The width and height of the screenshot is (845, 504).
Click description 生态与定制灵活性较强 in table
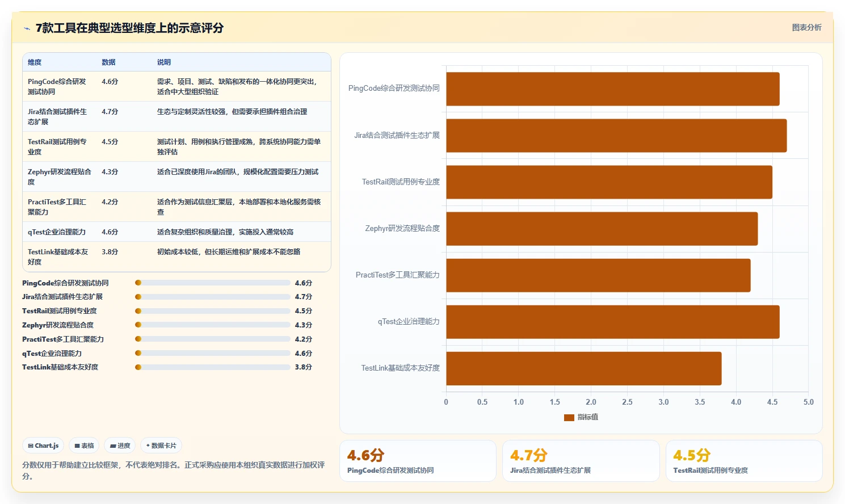(232, 112)
